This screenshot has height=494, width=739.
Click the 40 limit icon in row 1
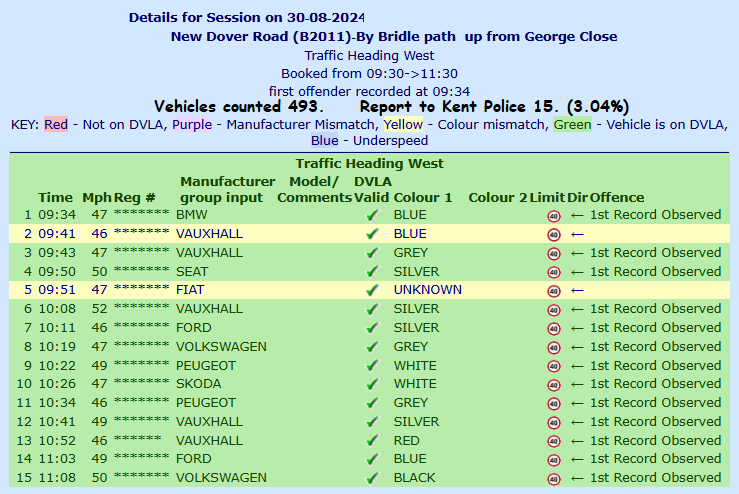pos(554,216)
